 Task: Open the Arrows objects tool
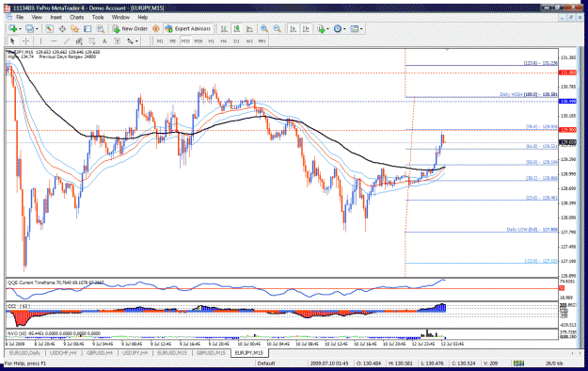point(130,40)
